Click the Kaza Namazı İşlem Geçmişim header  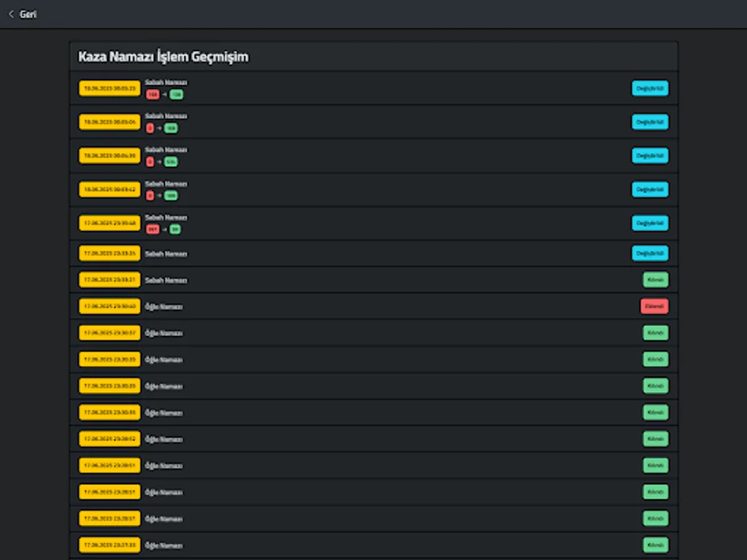pyautogui.click(x=163, y=57)
